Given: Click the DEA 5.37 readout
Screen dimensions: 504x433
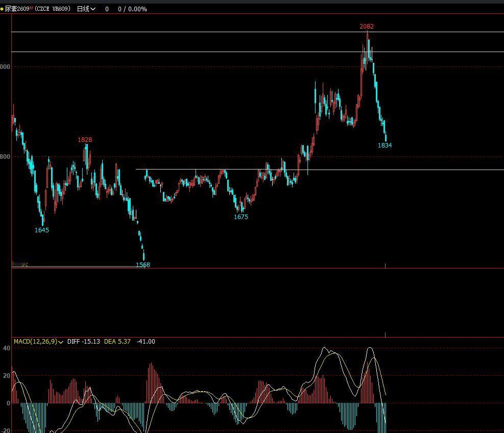Looking at the screenshot, I should click(x=117, y=342).
